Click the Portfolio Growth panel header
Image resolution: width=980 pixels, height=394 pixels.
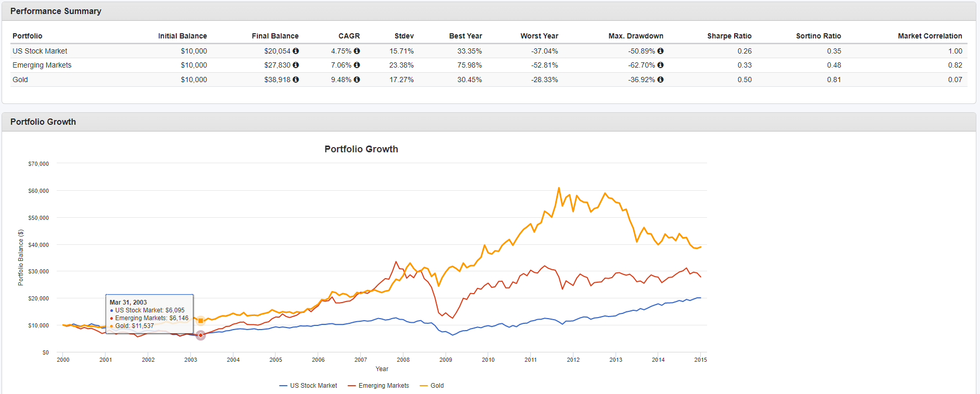(x=43, y=122)
